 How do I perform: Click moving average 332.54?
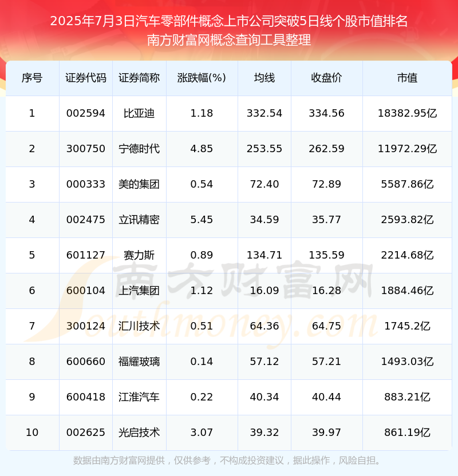(x=264, y=113)
